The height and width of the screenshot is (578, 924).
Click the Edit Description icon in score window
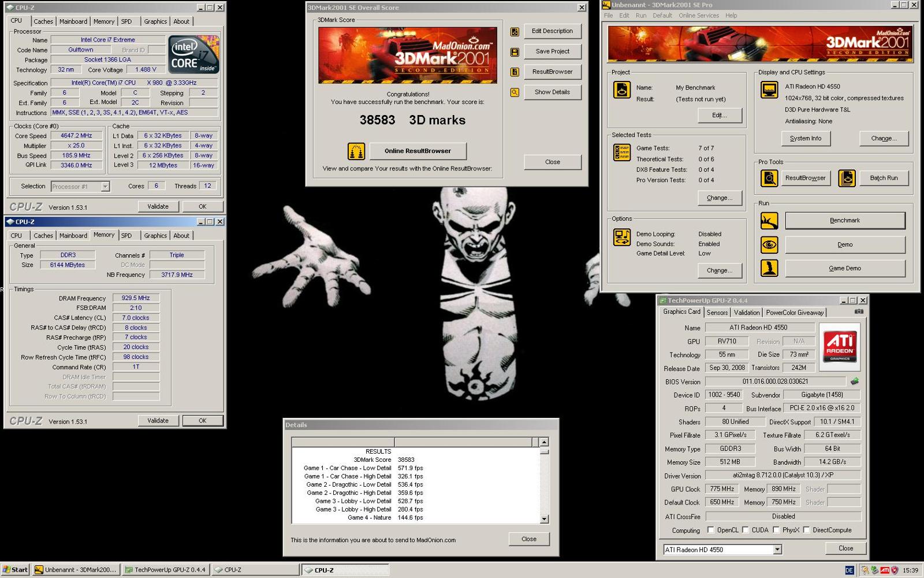515,32
